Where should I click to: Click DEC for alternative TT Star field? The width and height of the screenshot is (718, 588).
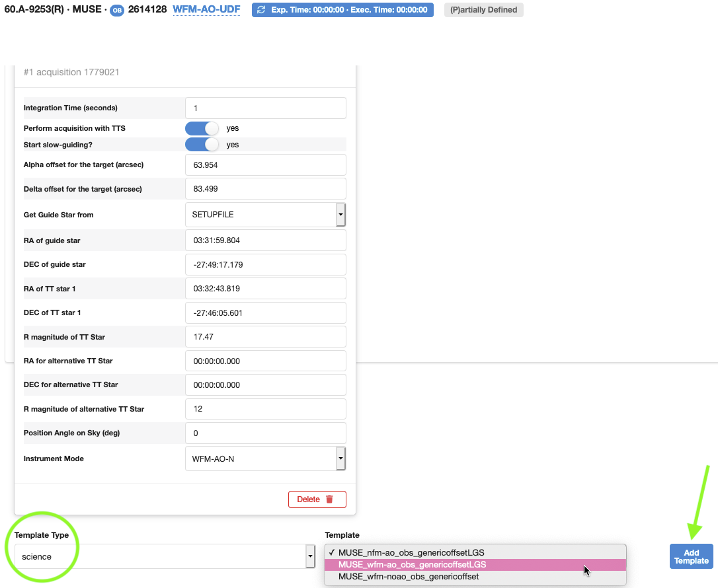(x=266, y=385)
